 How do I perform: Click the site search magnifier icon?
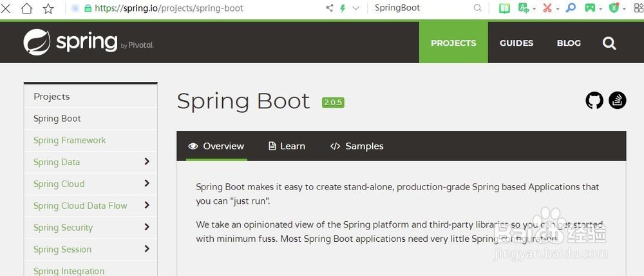tap(609, 43)
